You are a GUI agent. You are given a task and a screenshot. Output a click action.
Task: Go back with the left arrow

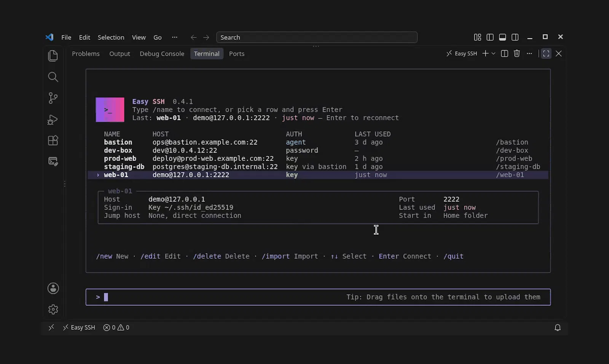click(x=193, y=37)
